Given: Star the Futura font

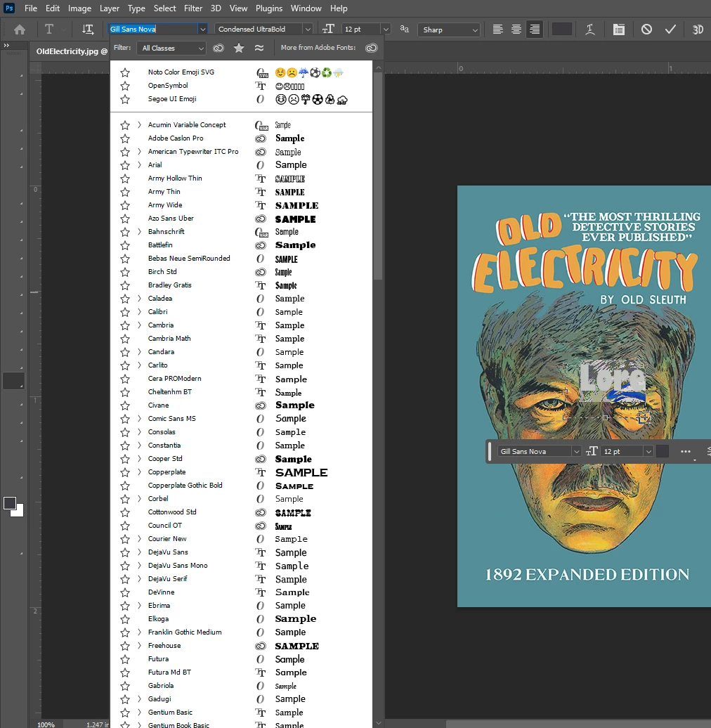Looking at the screenshot, I should pos(125,659).
